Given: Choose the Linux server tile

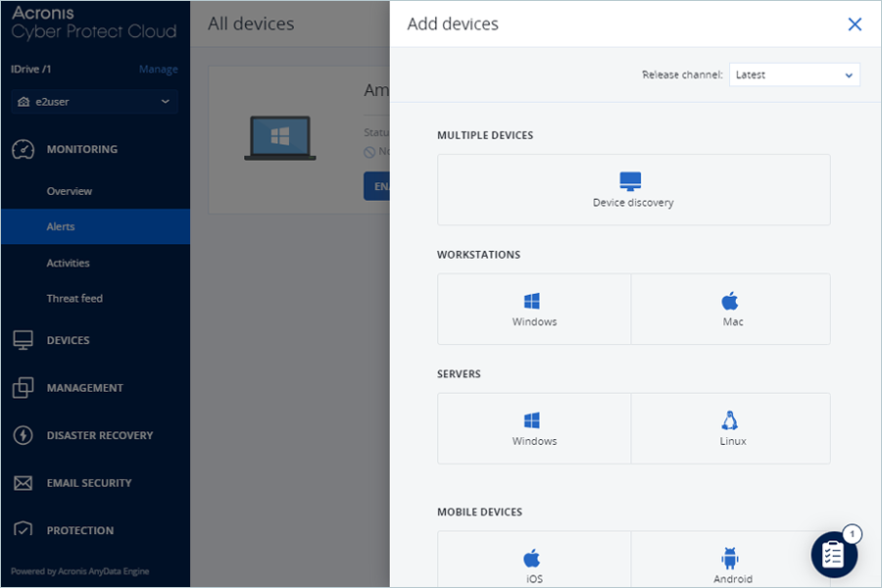Looking at the screenshot, I should [x=731, y=428].
